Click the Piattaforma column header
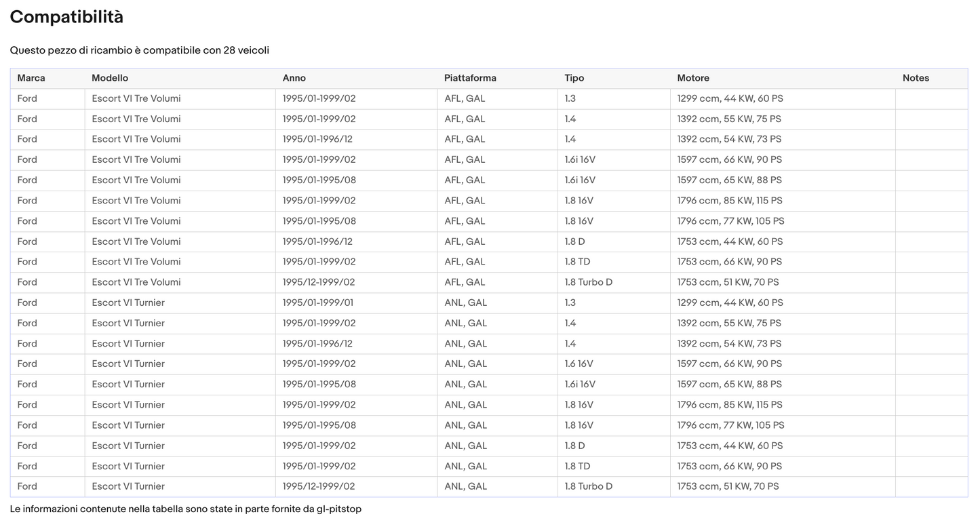 pyautogui.click(x=470, y=78)
